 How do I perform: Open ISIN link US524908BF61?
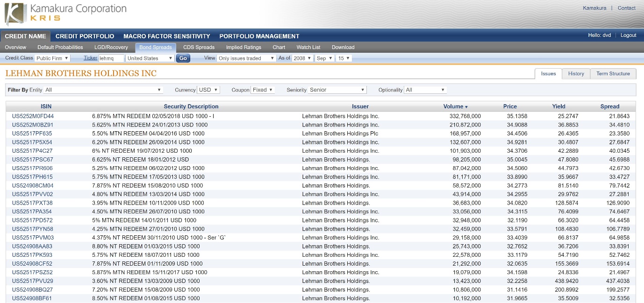coord(32,298)
